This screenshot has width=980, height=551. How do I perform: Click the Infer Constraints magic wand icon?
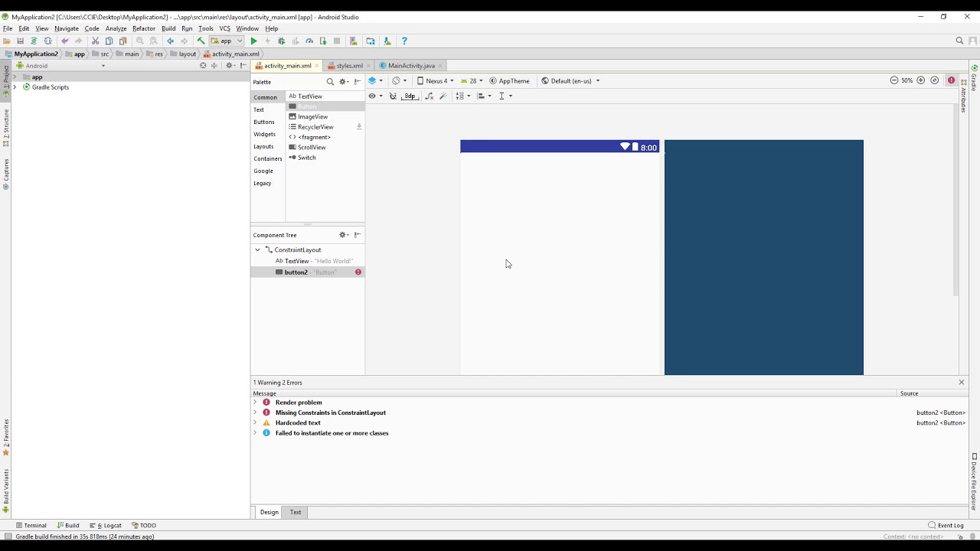coord(443,96)
